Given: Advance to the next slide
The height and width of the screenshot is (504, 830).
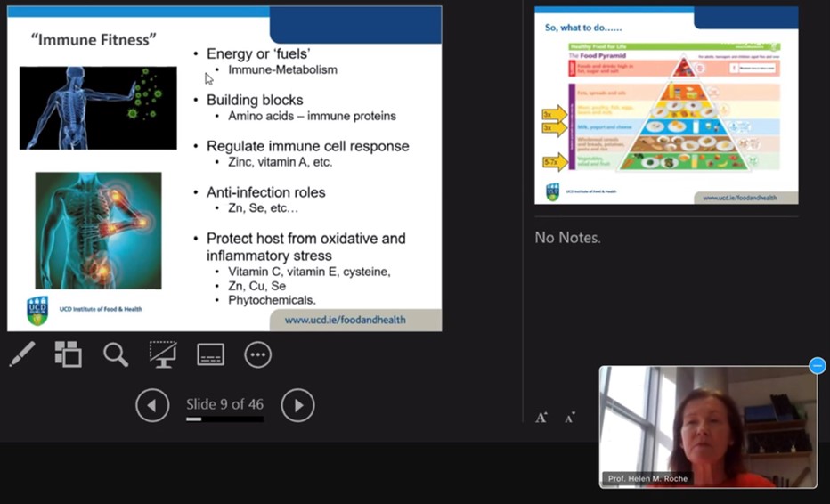Looking at the screenshot, I should pyautogui.click(x=297, y=405).
